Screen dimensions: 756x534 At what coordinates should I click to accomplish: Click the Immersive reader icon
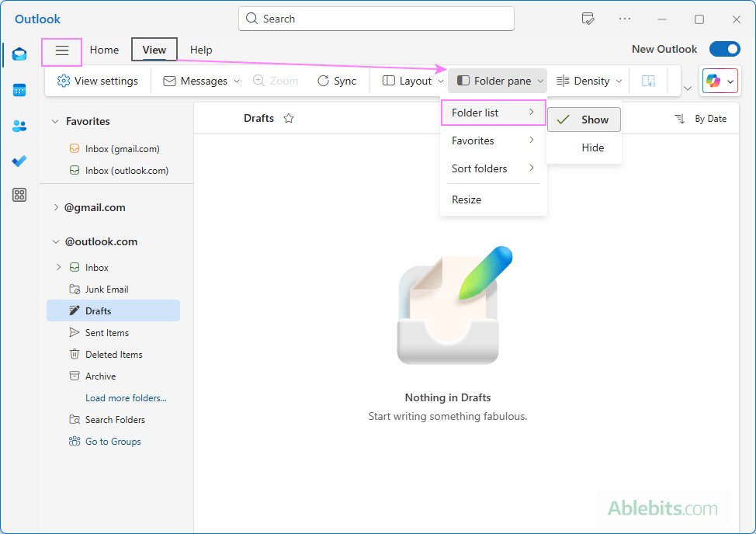[648, 81]
